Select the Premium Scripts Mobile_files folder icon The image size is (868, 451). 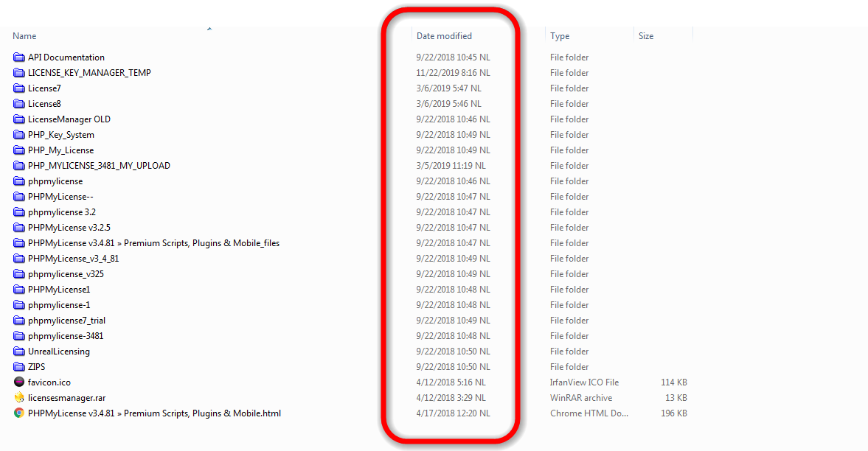click(x=19, y=243)
